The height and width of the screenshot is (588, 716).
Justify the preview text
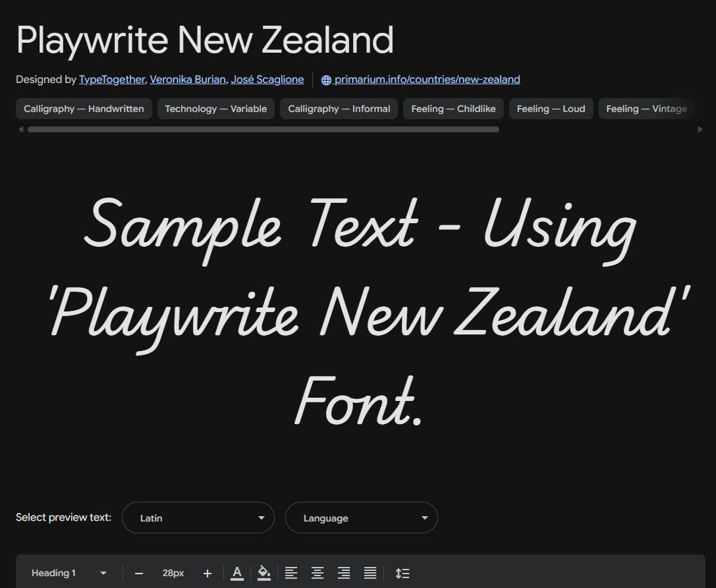pyautogui.click(x=370, y=573)
